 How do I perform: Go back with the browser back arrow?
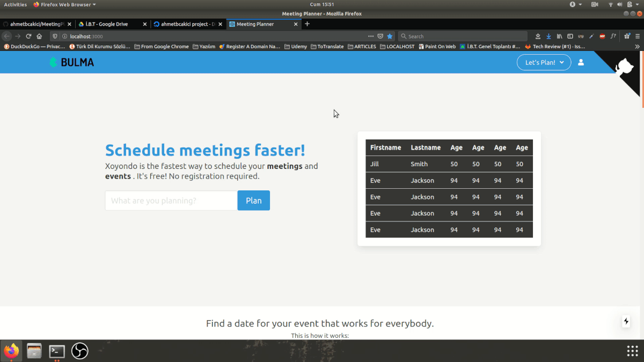tap(7, 36)
